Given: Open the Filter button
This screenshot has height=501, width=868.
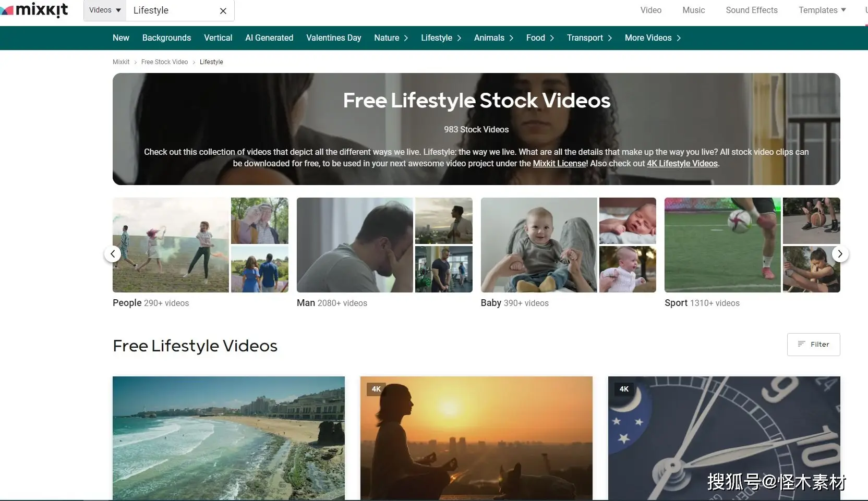Looking at the screenshot, I should tap(813, 344).
